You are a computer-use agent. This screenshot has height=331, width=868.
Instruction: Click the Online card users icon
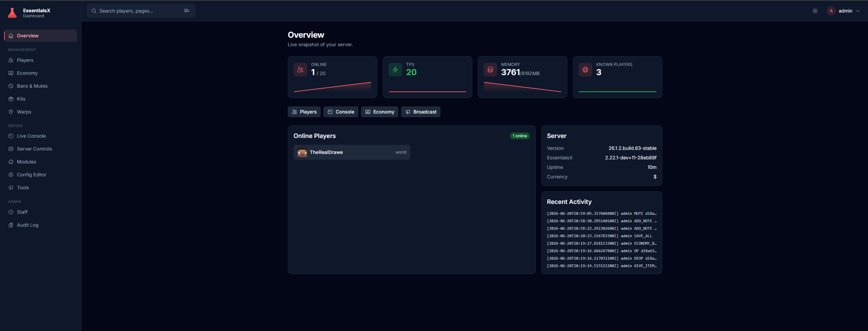point(300,70)
